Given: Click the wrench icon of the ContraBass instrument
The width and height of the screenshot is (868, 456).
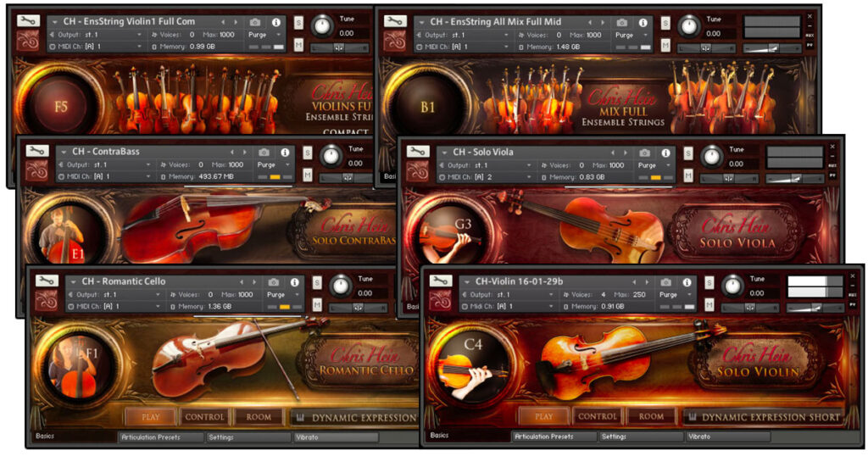Looking at the screenshot, I should (37, 151).
